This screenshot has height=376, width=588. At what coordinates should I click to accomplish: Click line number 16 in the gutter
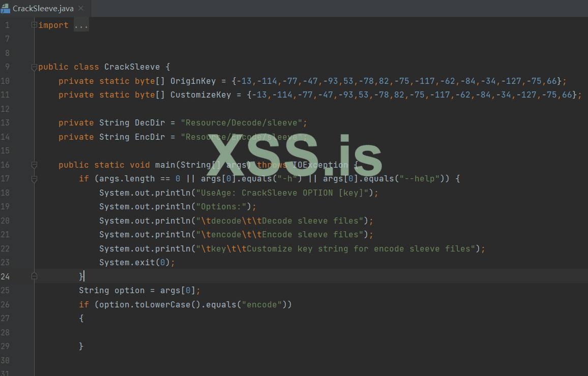pos(5,165)
